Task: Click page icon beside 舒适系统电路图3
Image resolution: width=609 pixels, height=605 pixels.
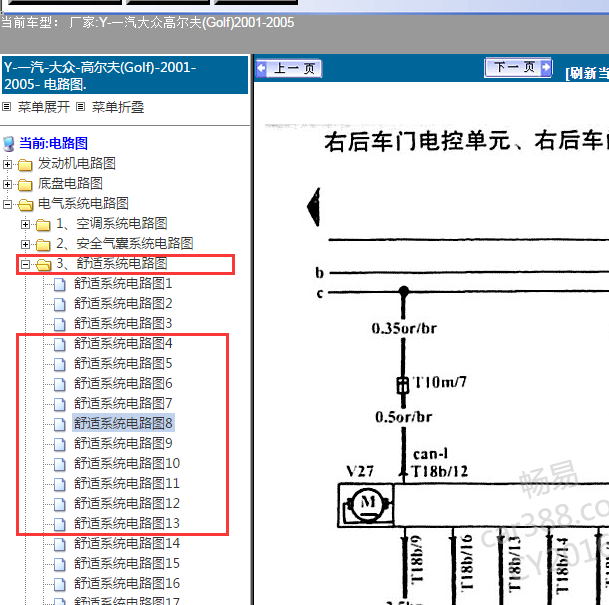Action: [59, 324]
